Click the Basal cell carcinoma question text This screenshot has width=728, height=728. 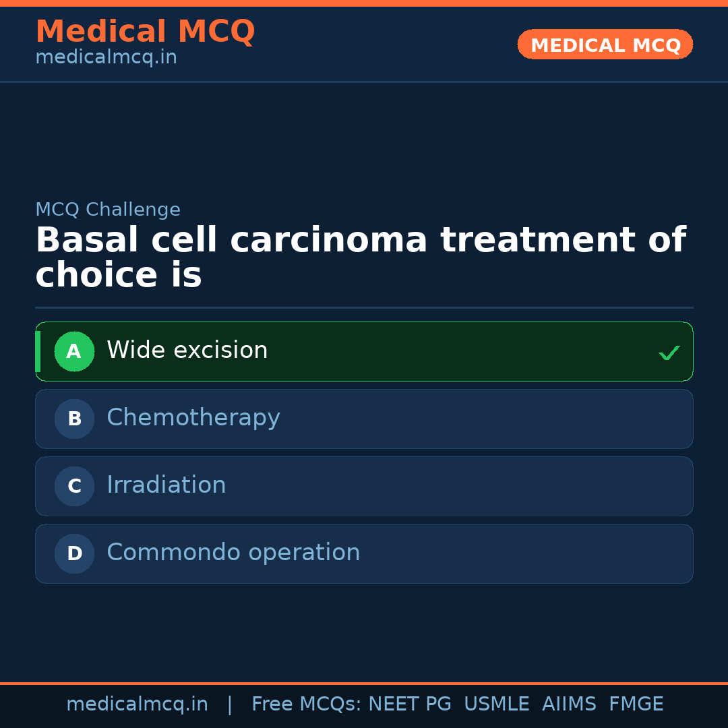[x=360, y=258]
